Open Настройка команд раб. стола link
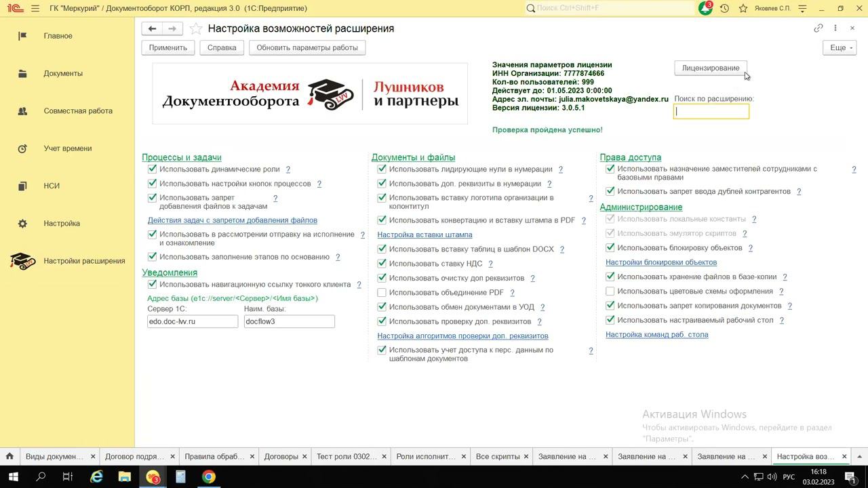This screenshot has height=488, width=868. pos(656,335)
